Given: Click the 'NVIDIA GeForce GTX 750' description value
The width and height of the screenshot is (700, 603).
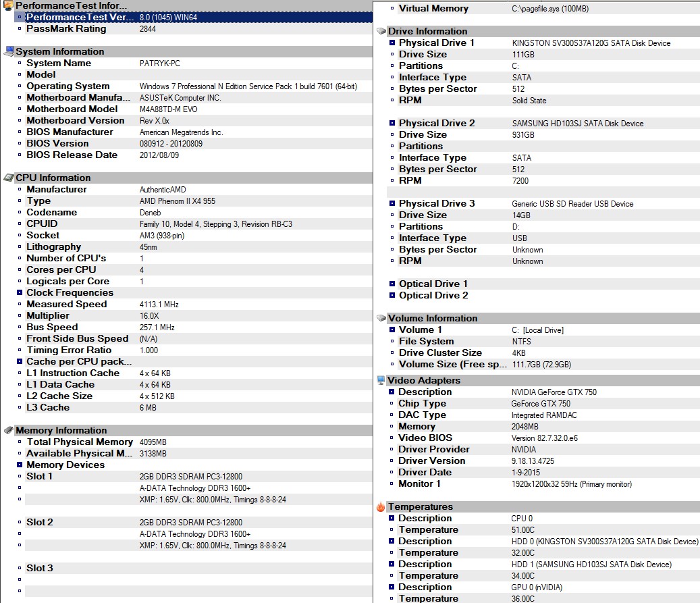Looking at the screenshot, I should (x=554, y=392).
